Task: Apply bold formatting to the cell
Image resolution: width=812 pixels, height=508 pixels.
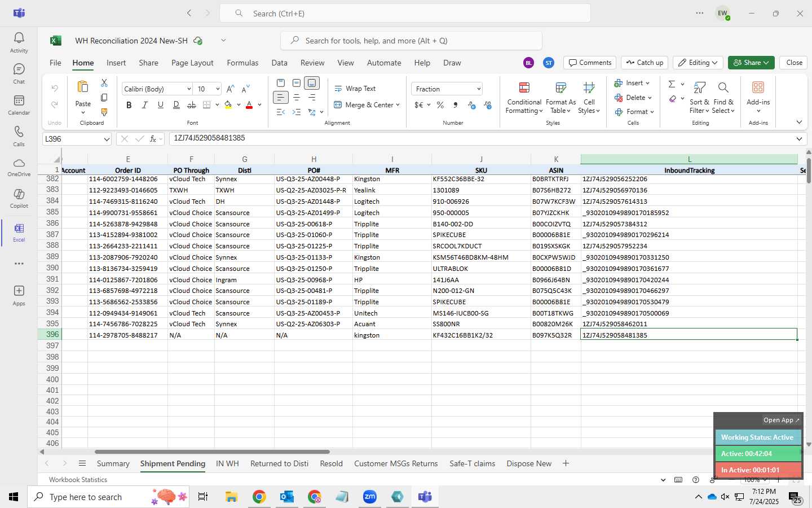Action: tap(129, 105)
